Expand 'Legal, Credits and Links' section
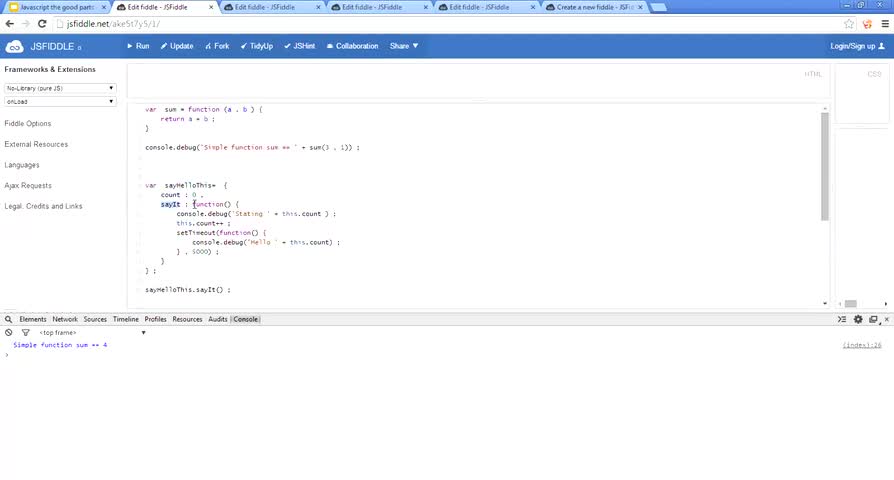Screen dimensions: 894x480 pyautogui.click(x=43, y=206)
